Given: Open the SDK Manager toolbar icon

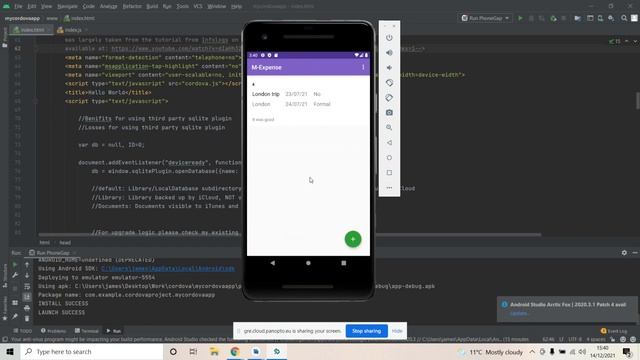Looking at the screenshot, I should click(x=611, y=18).
